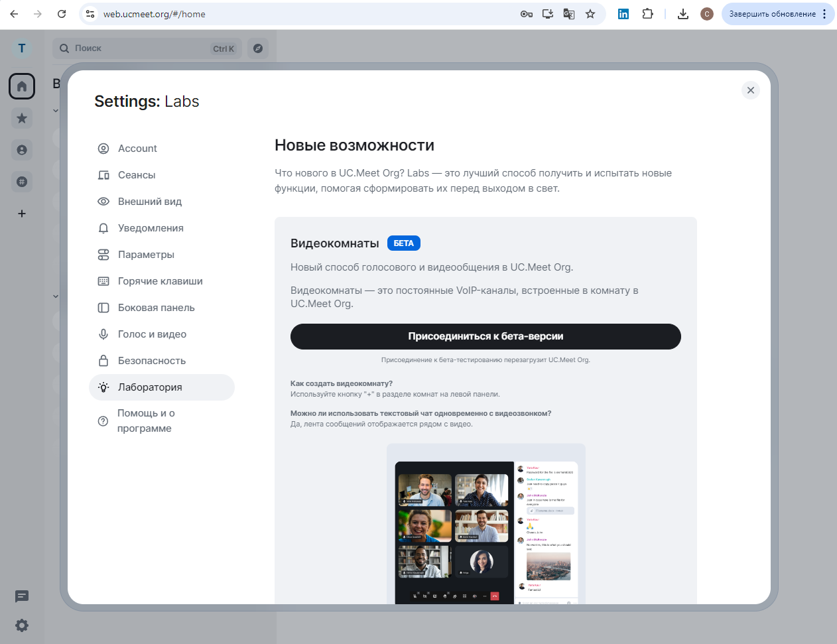Select the Home icon in the left sidebar
837x644 pixels.
pyautogui.click(x=21, y=86)
